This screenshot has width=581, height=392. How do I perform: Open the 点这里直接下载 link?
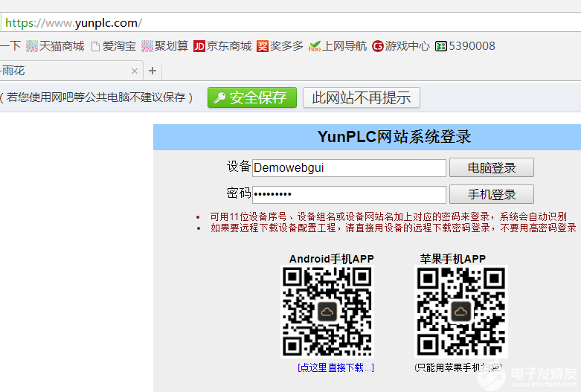click(x=336, y=367)
